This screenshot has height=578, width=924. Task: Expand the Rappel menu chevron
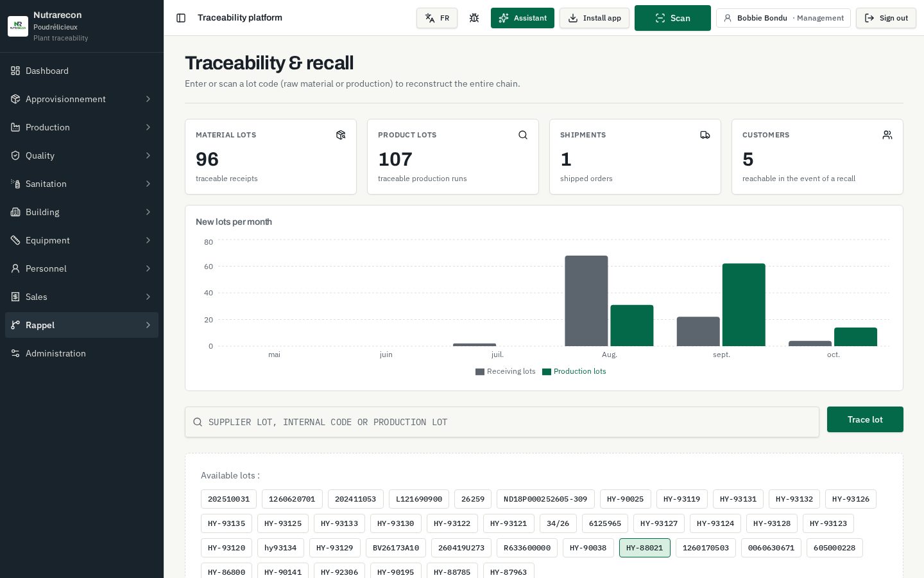pyautogui.click(x=148, y=325)
